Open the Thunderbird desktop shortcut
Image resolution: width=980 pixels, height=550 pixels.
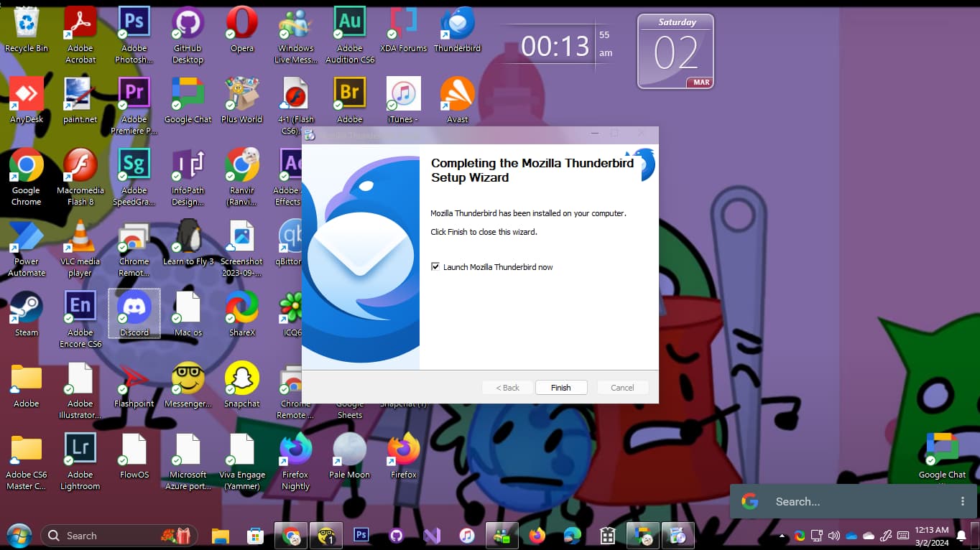(457, 29)
